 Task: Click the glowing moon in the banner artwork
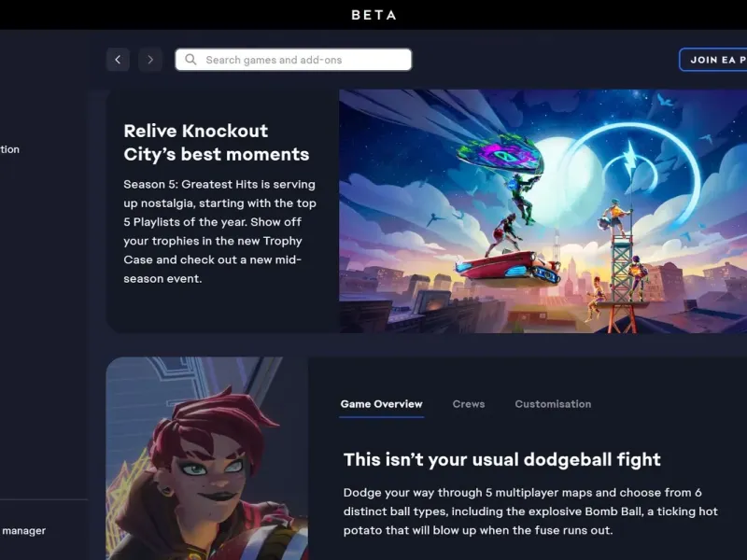tap(558, 176)
